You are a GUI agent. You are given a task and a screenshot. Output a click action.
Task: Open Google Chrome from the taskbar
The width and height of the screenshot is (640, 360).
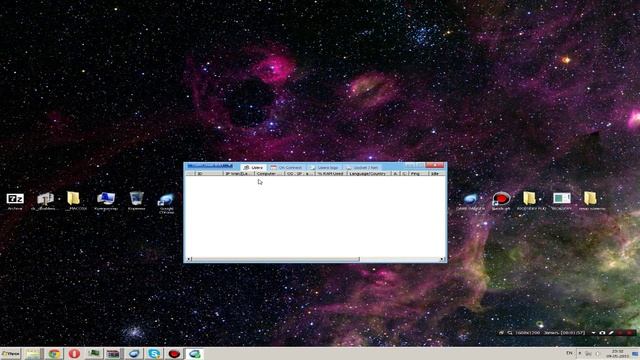[54, 354]
